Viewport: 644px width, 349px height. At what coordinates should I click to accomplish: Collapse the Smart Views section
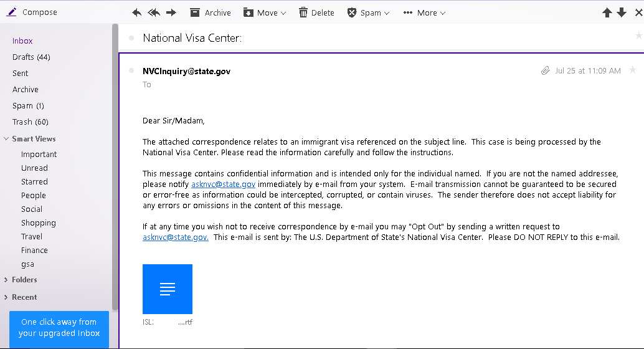point(6,138)
